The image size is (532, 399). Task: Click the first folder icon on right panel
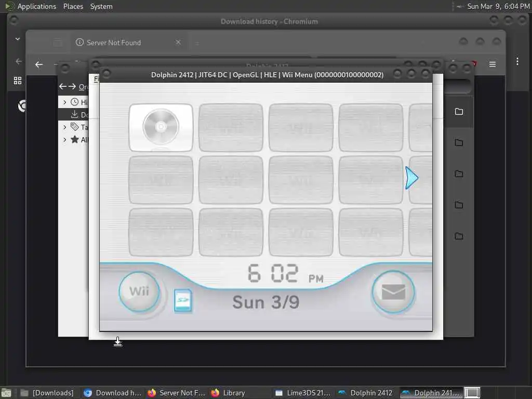click(x=459, y=112)
